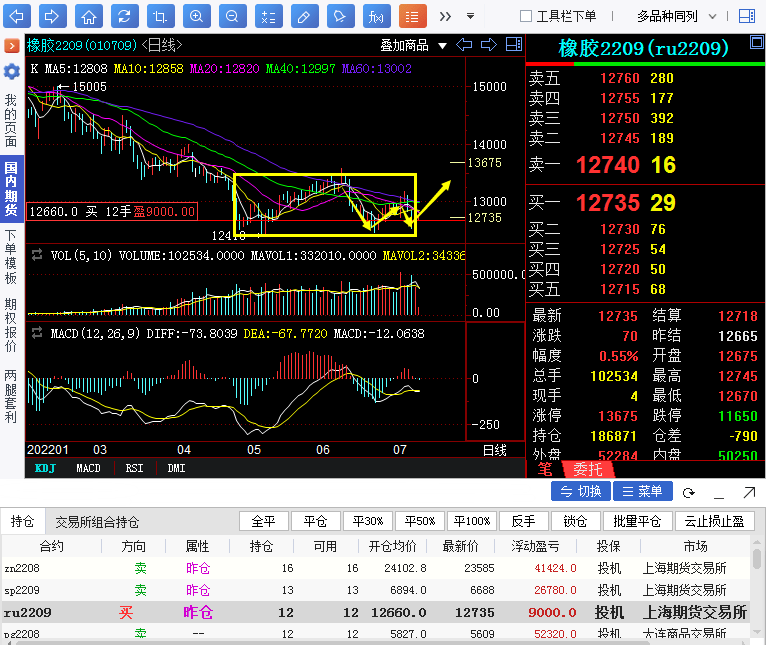Open the 多品种同列 dropdown
This screenshot has width=766, height=645.
(674, 16)
